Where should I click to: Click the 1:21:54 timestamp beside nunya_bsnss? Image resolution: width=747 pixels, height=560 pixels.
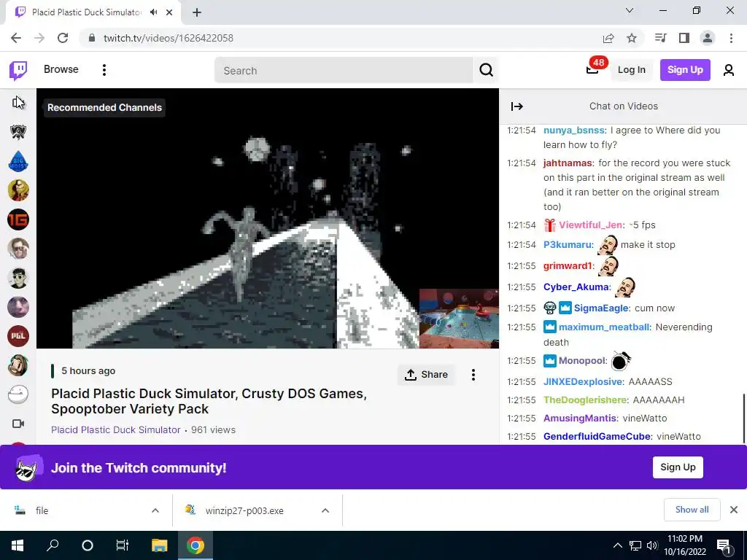click(521, 130)
